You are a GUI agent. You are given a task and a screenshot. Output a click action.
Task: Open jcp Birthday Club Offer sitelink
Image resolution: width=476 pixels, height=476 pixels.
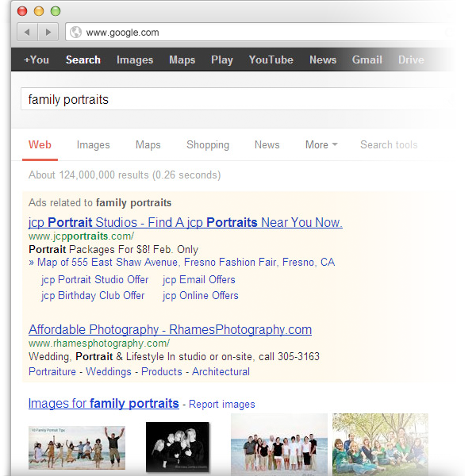click(93, 296)
